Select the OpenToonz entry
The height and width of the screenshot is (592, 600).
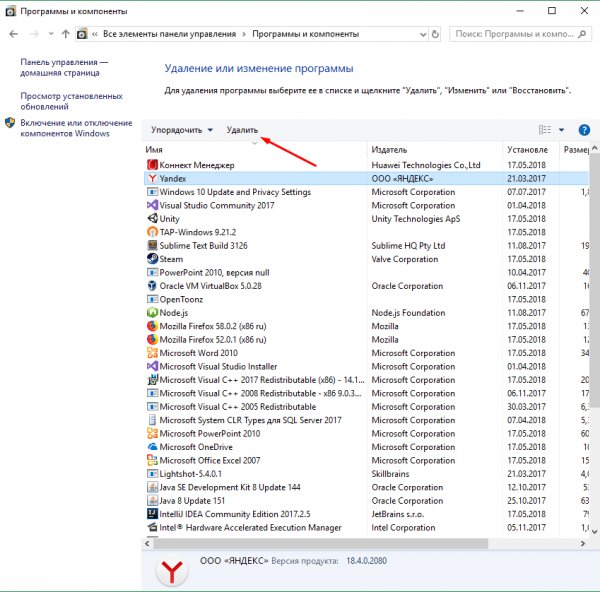[x=367, y=299]
